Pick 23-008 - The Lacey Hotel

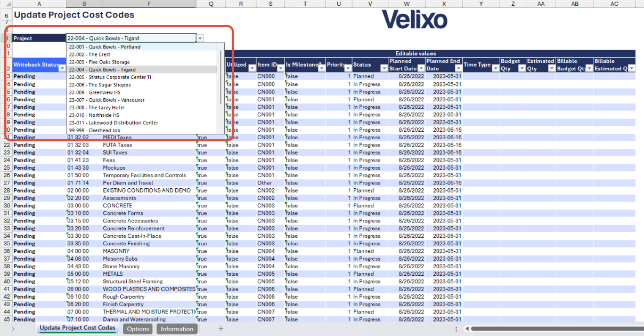click(x=142, y=107)
